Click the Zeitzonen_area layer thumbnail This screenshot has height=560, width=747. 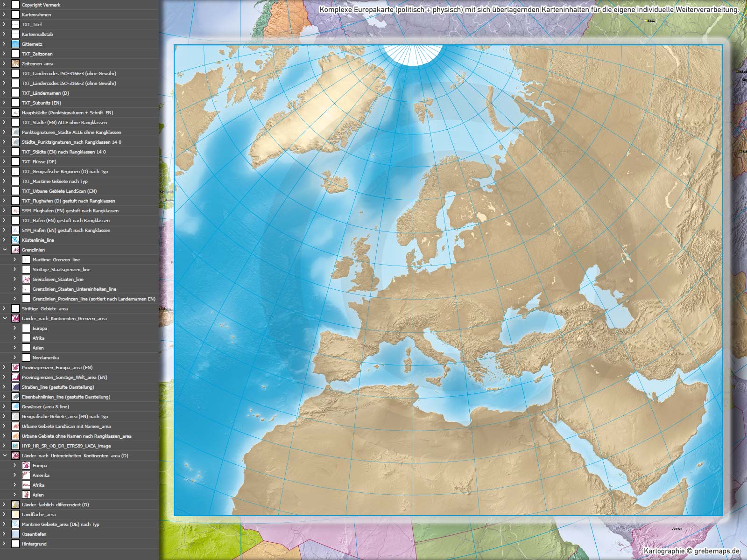pos(15,63)
